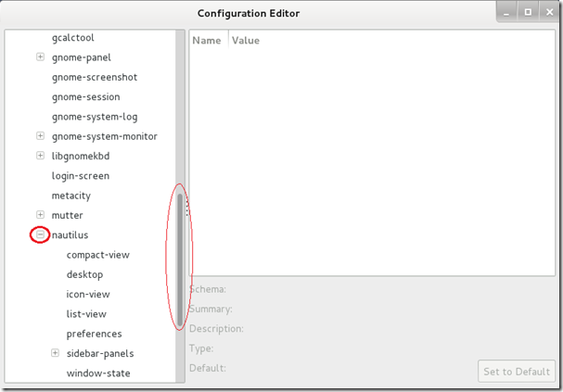Select gnome-screenshot in the tree

pos(95,77)
